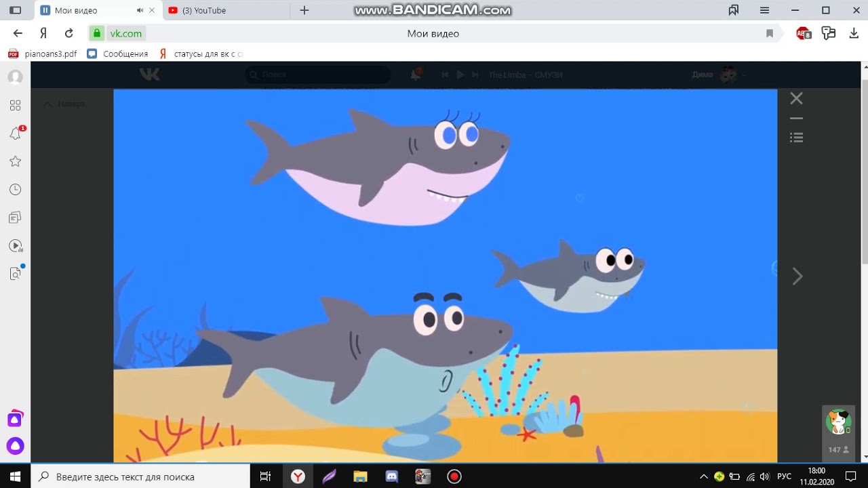Open Wi-Fi network settings in tray
The image size is (868, 488).
click(750, 476)
